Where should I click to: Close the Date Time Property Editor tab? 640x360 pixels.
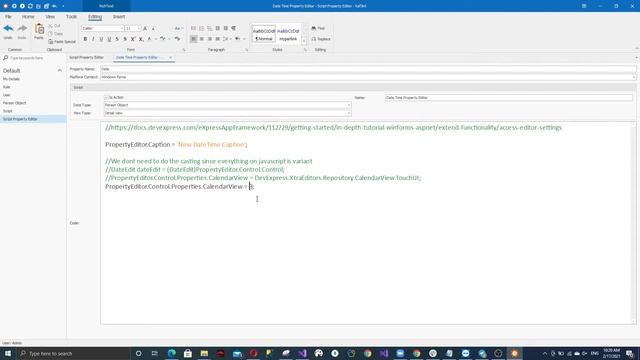[x=171, y=58]
